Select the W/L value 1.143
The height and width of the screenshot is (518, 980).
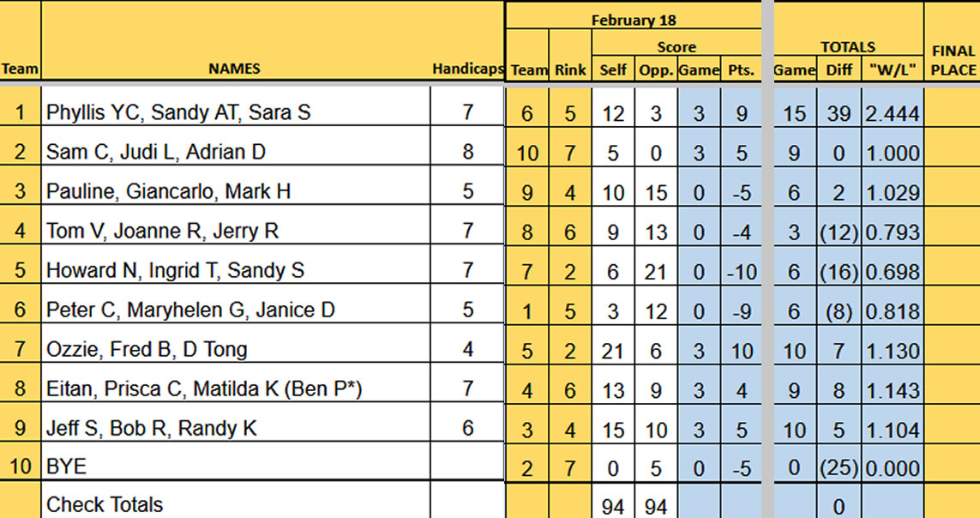coord(892,389)
